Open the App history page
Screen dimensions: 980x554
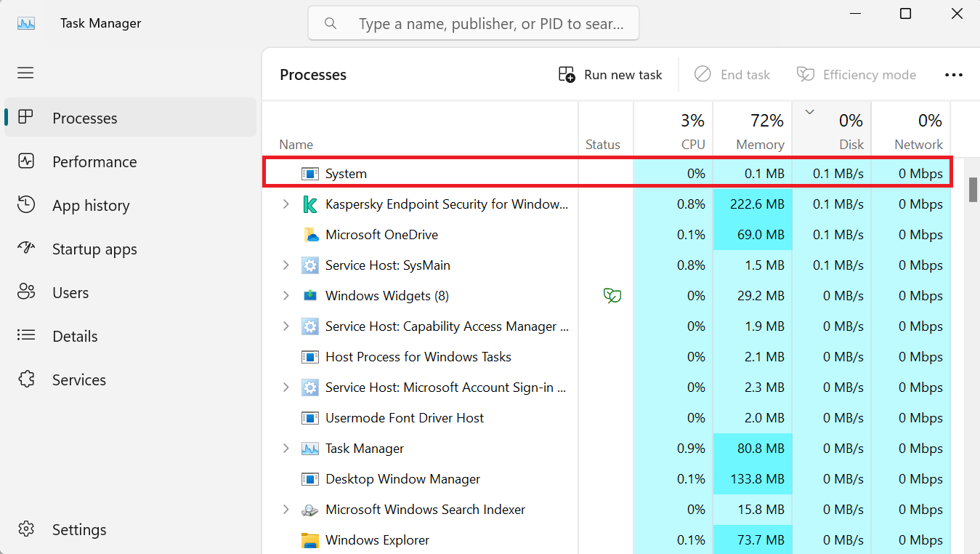point(131,205)
